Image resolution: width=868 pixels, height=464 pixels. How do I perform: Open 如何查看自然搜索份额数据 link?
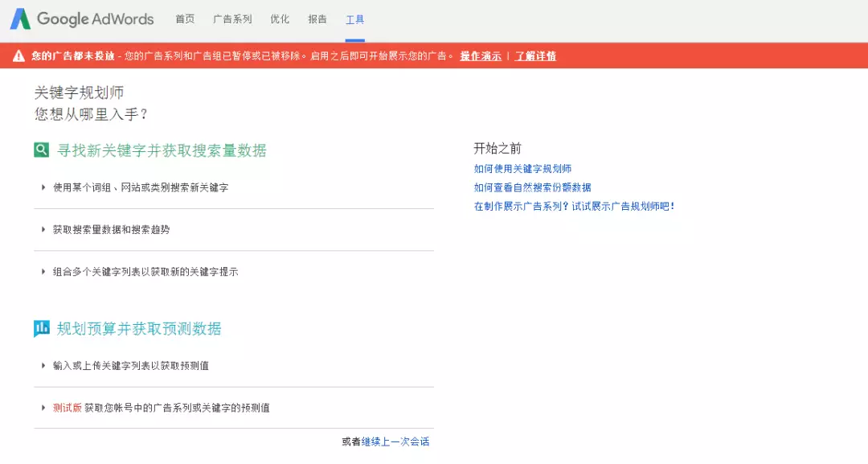(x=532, y=187)
